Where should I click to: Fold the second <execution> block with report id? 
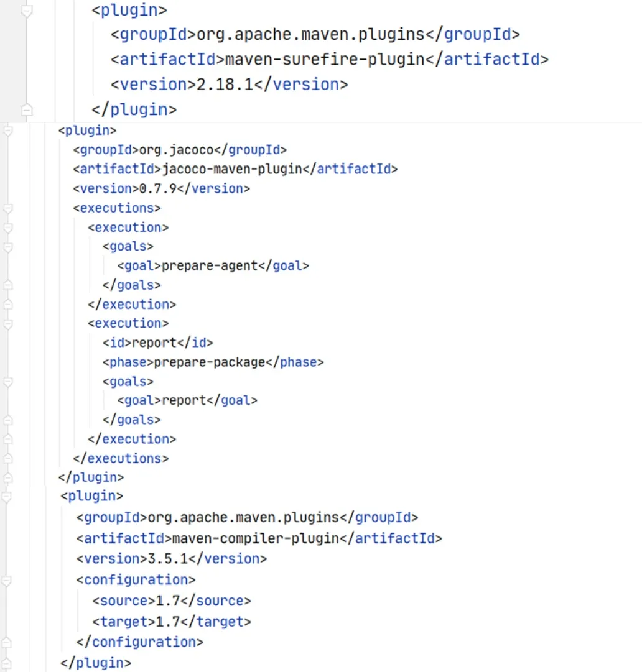[x=7, y=324]
